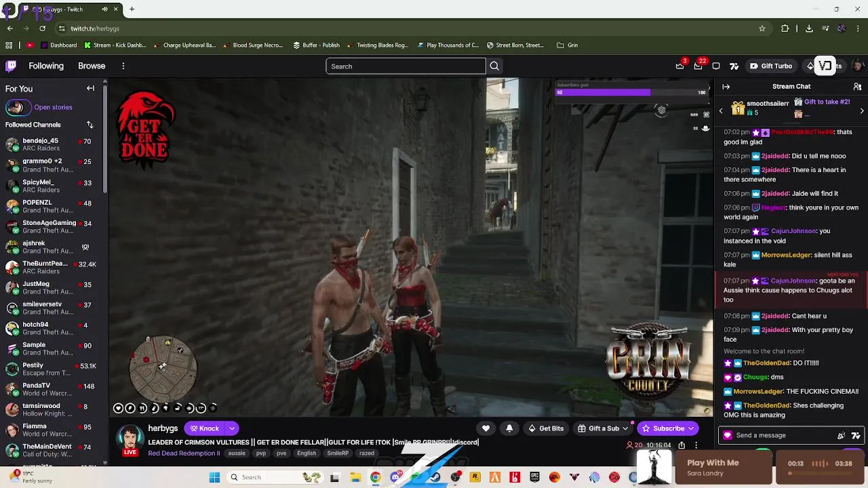Open channel points icon in message box

(728, 435)
